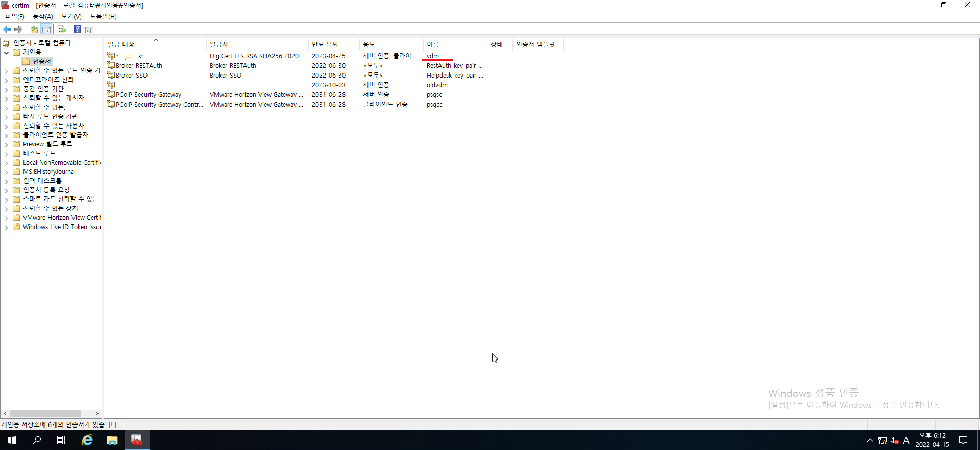
Task: Sort by 용도 column header
Action: click(391, 44)
